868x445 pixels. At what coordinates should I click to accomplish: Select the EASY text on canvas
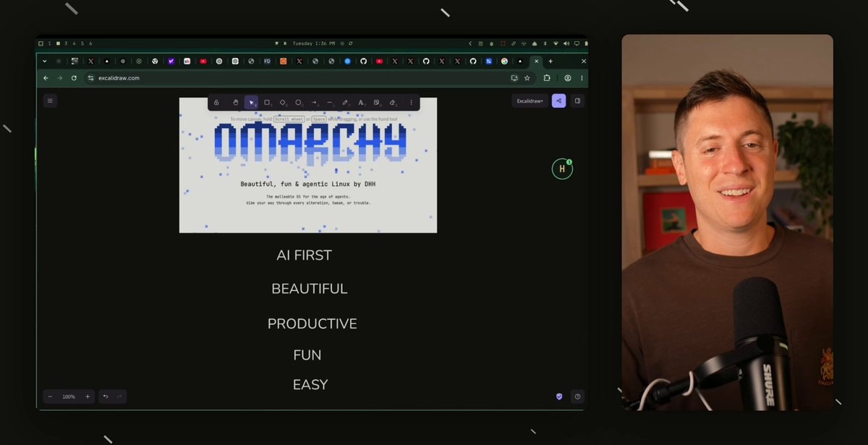[x=310, y=385]
